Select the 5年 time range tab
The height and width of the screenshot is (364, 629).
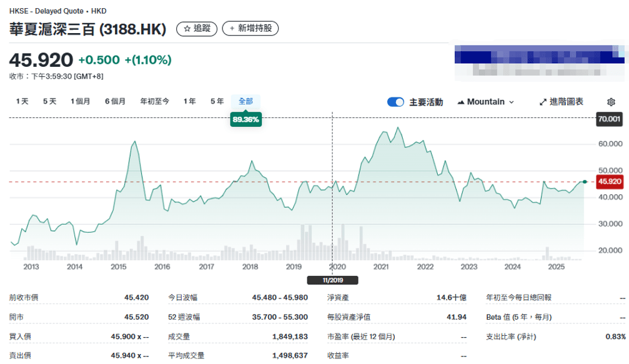point(217,101)
